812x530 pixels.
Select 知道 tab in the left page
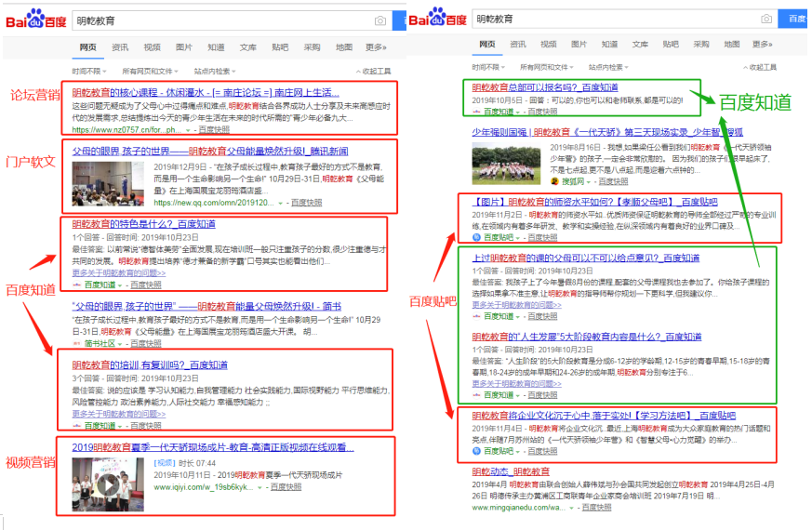click(x=216, y=47)
